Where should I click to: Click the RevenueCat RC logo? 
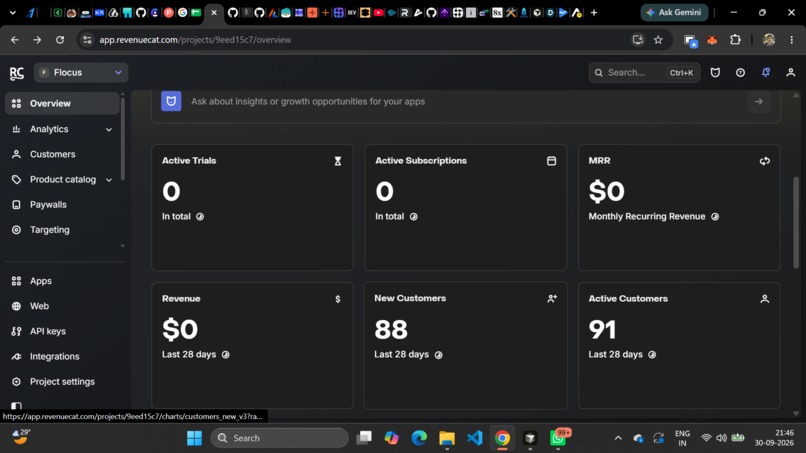point(16,73)
